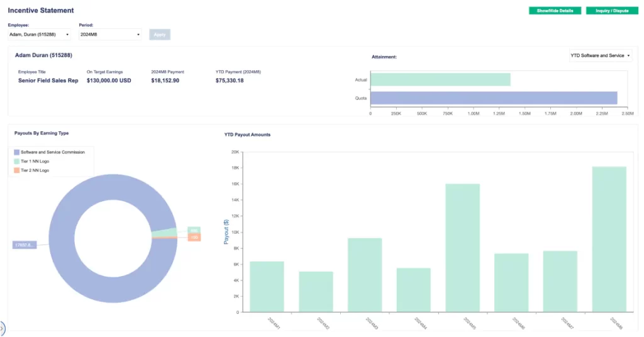Expand the YTD Software and Service dropdown

point(600,55)
